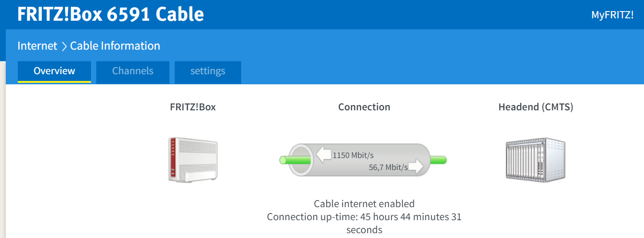Click the FRITZ!Box 6591 Cable title
This screenshot has width=644, height=238.
pos(110,14)
